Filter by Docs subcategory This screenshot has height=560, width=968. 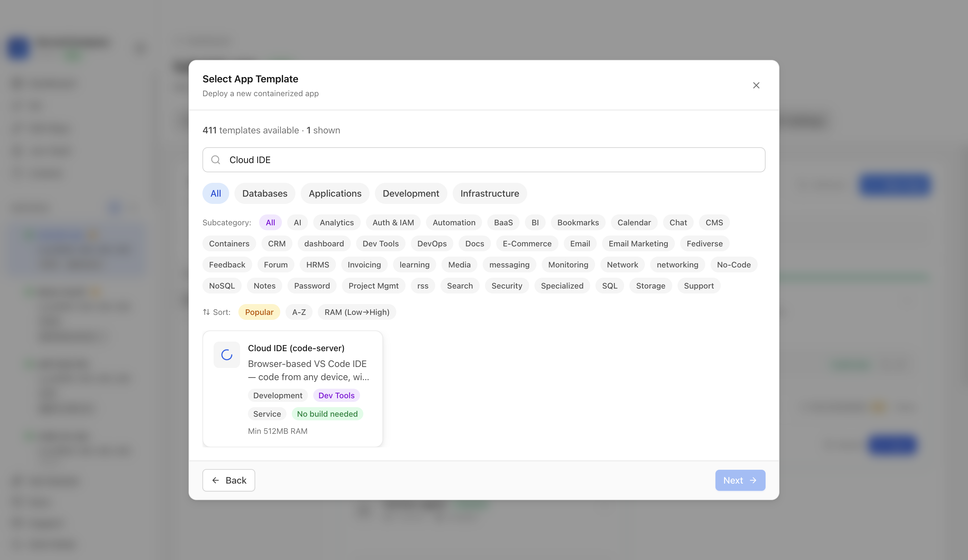click(474, 244)
